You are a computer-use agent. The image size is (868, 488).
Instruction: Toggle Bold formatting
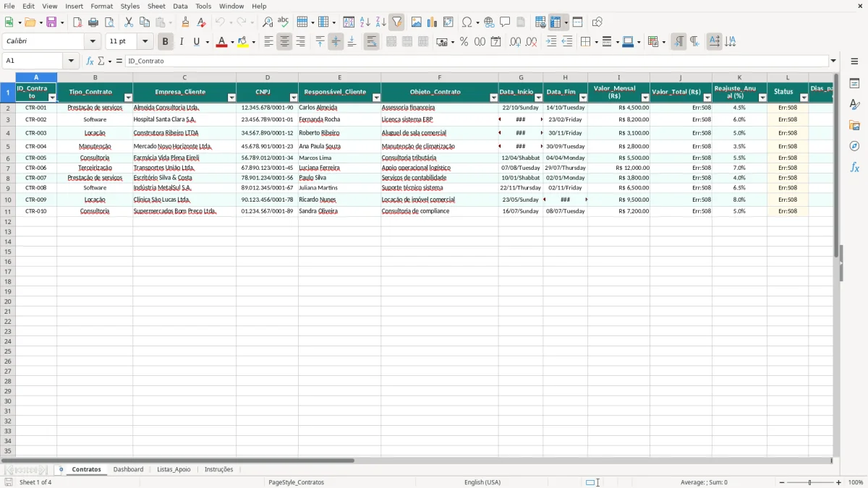click(x=166, y=42)
